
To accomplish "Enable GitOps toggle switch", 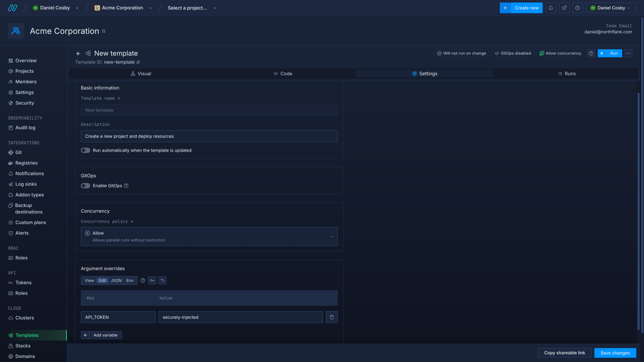I will click(85, 186).
